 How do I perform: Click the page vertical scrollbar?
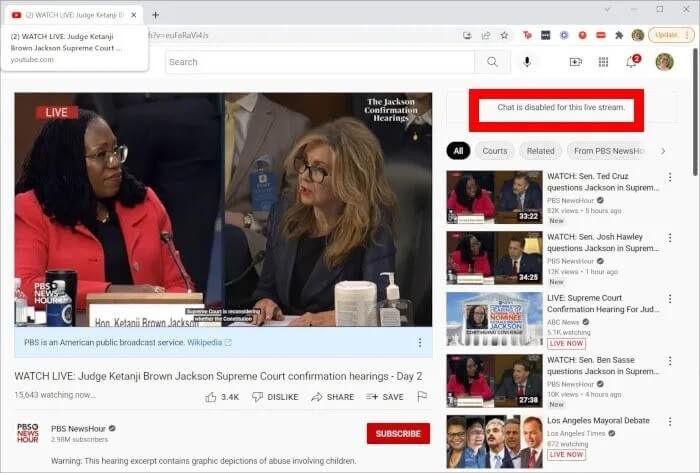tap(696, 112)
